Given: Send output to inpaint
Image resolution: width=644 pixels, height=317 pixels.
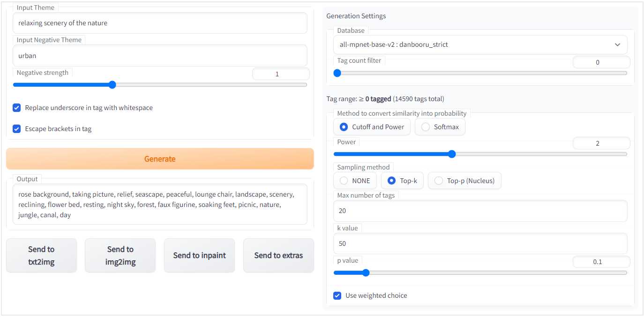Looking at the screenshot, I should [x=199, y=255].
